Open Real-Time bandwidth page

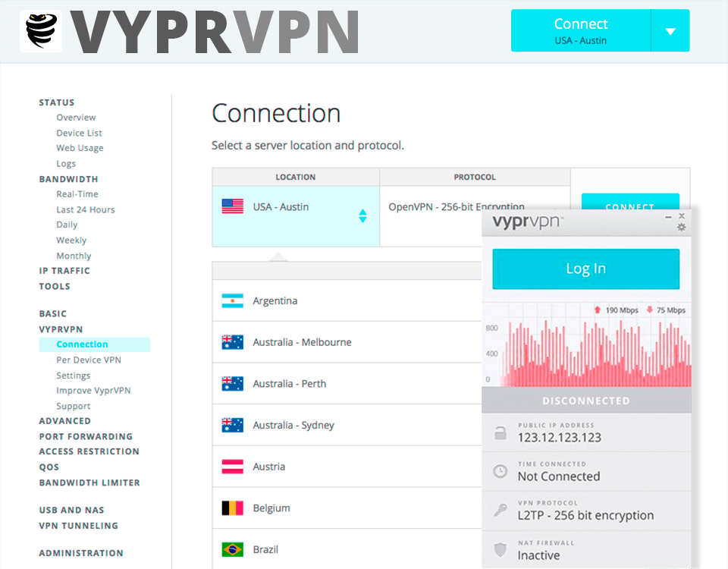(x=77, y=194)
